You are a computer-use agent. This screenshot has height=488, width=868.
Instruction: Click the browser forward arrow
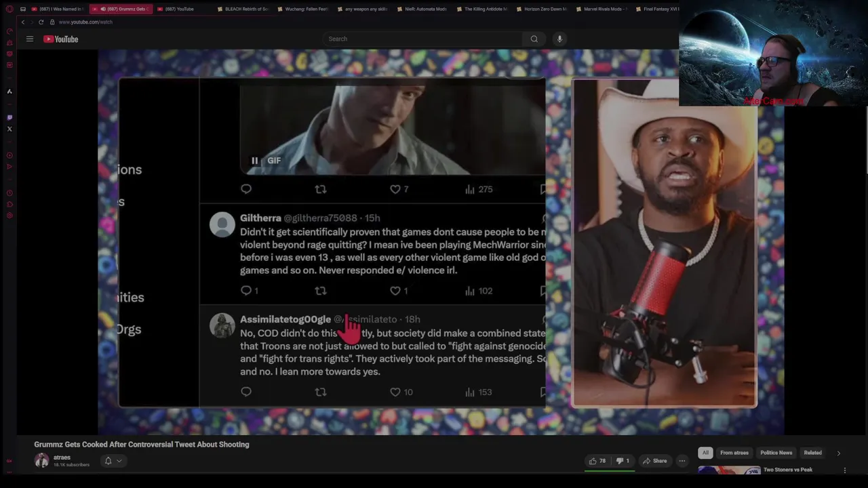pos(31,22)
